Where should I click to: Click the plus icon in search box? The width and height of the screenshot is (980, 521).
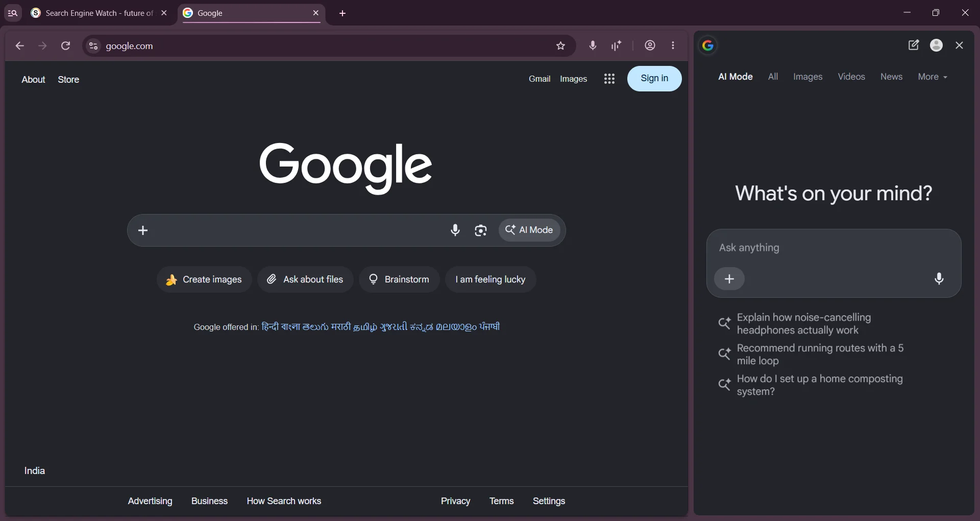(143, 230)
